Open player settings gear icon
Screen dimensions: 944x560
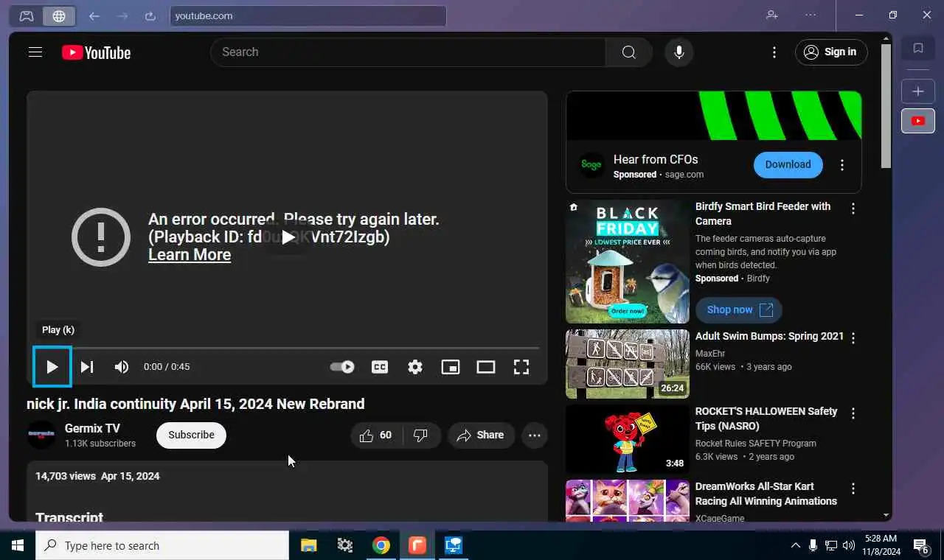coord(415,366)
